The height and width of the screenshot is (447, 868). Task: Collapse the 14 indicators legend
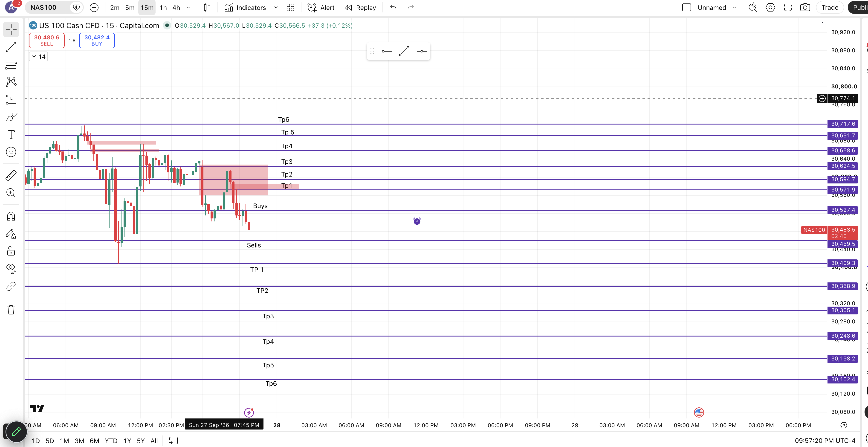pyautogui.click(x=38, y=56)
